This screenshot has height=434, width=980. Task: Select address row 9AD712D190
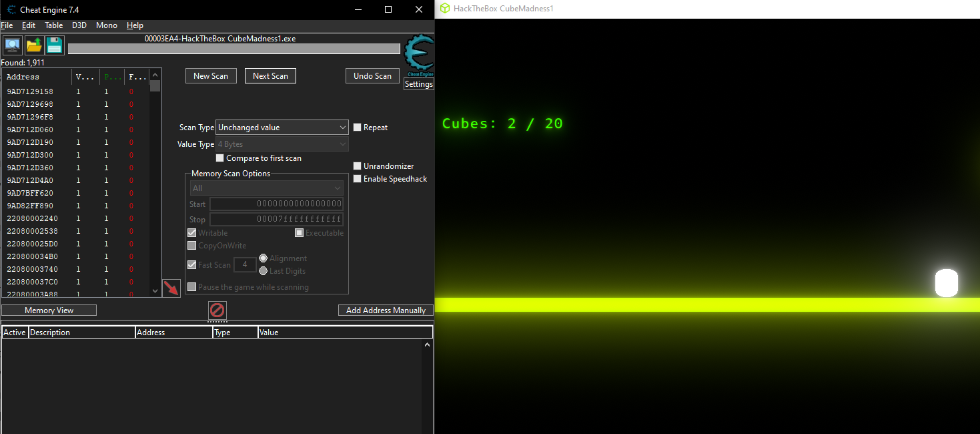pos(76,142)
